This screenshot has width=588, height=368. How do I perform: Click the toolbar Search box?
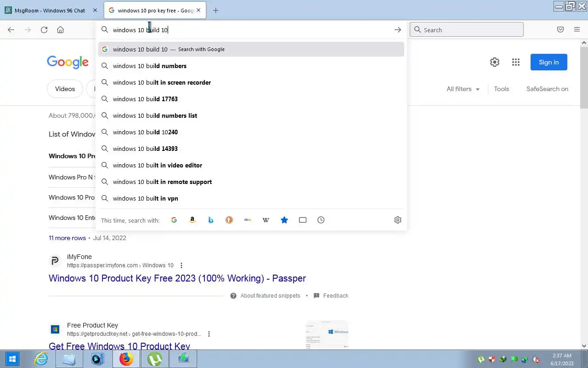click(466, 29)
